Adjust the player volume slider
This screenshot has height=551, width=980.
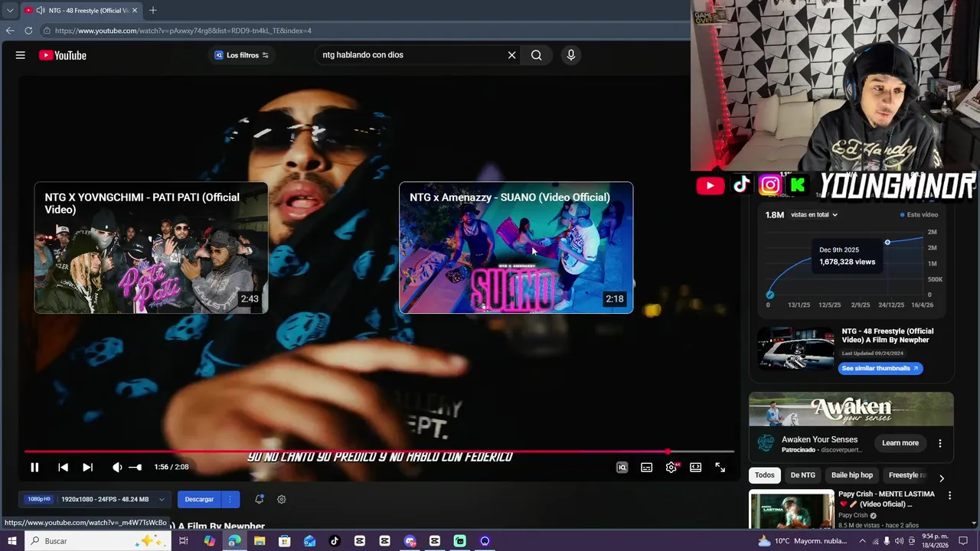135,468
